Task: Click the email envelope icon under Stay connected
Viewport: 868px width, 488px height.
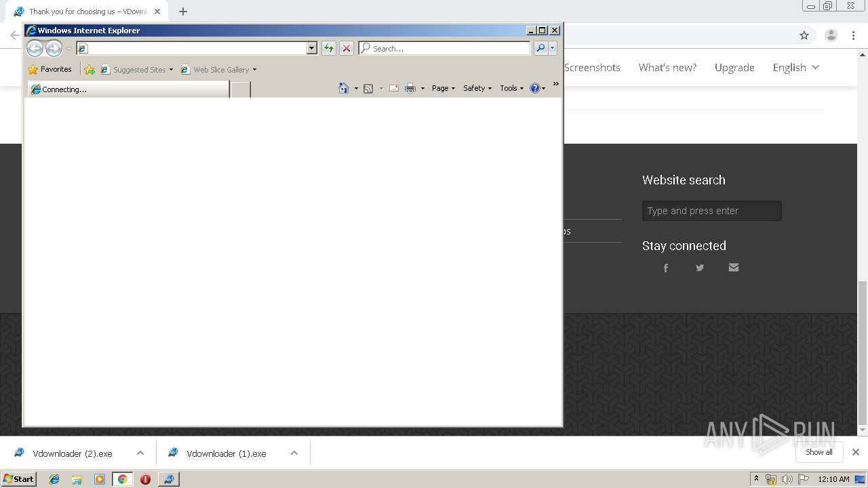Action: pyautogui.click(x=734, y=267)
